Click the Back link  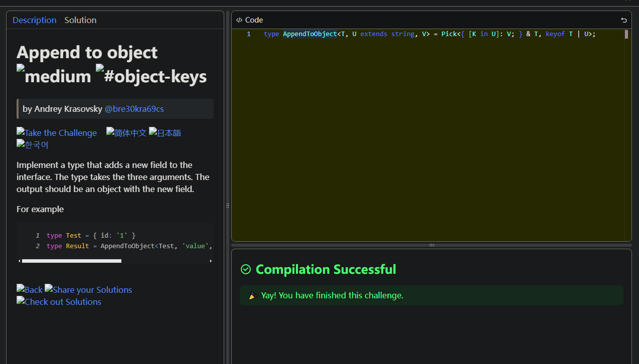(30, 289)
